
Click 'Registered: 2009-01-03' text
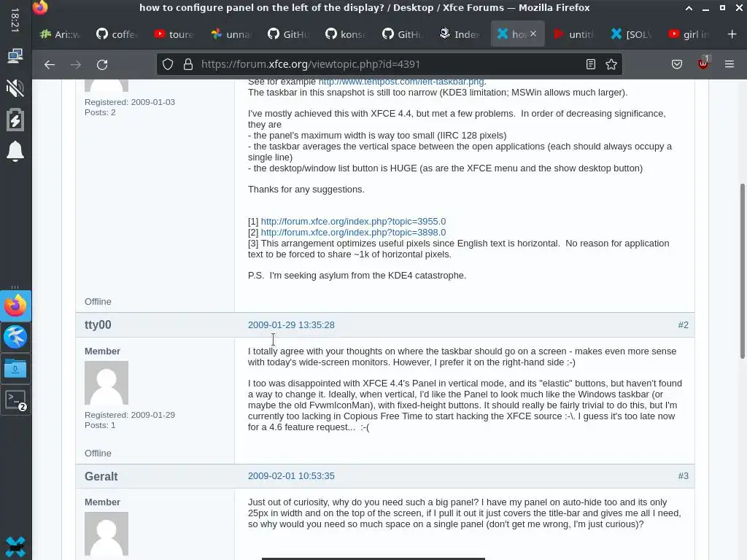(x=130, y=102)
